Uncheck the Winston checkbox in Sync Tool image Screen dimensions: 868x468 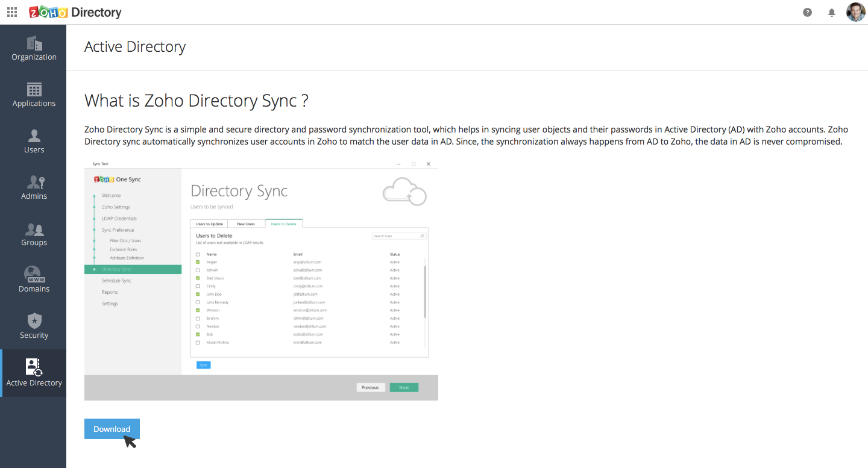[198, 310]
